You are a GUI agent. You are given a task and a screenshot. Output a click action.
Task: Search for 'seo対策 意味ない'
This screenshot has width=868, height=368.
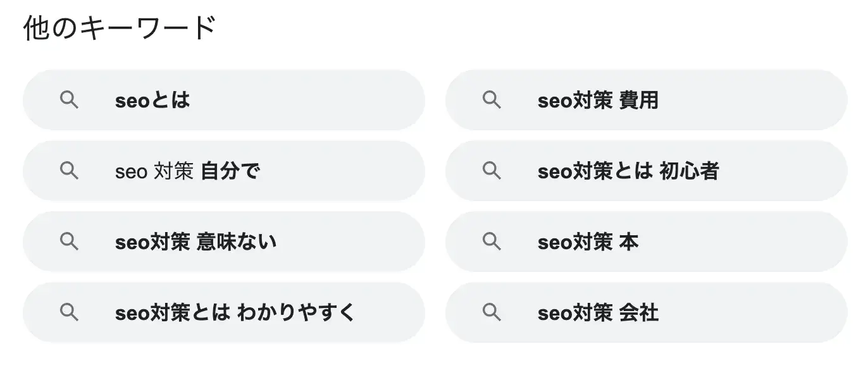(x=224, y=242)
